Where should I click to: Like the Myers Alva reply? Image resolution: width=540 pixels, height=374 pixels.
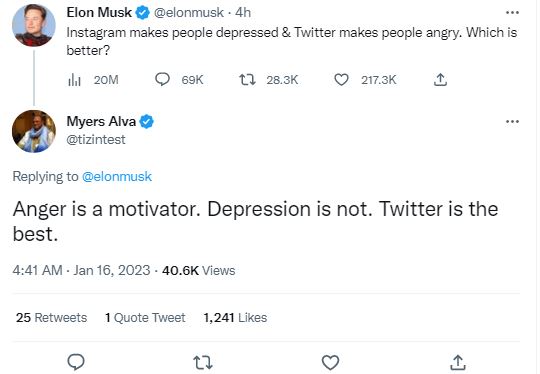coord(330,362)
